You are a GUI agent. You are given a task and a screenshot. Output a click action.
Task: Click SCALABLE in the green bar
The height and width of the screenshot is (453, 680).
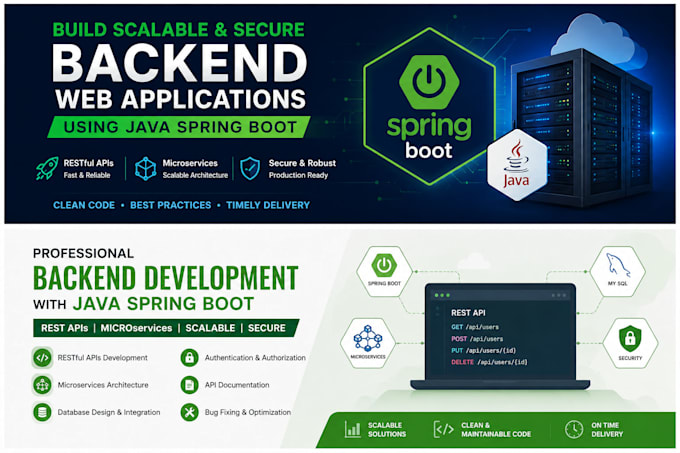click(x=210, y=328)
